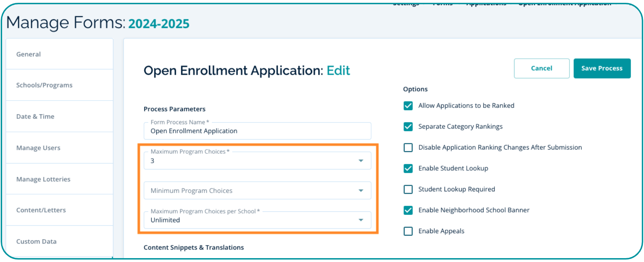The width and height of the screenshot is (644, 262).
Task: Switch to Content/Letters section
Action: tap(41, 210)
